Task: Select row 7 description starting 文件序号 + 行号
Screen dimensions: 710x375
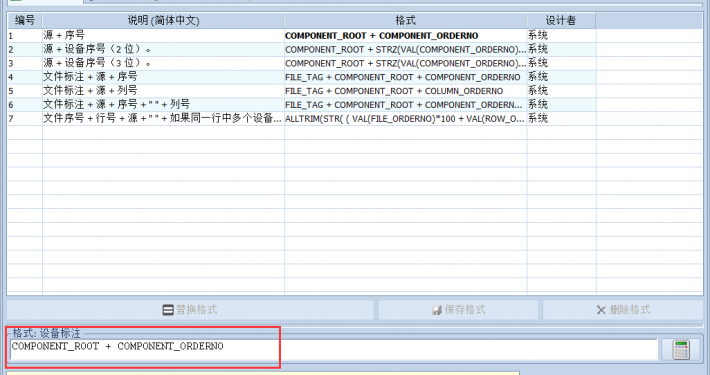Action: click(163, 119)
